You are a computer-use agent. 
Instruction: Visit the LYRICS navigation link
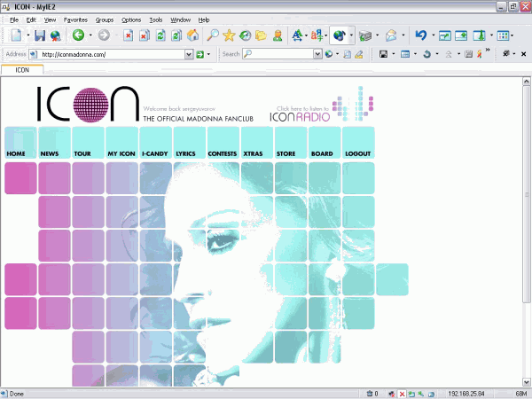click(x=190, y=143)
